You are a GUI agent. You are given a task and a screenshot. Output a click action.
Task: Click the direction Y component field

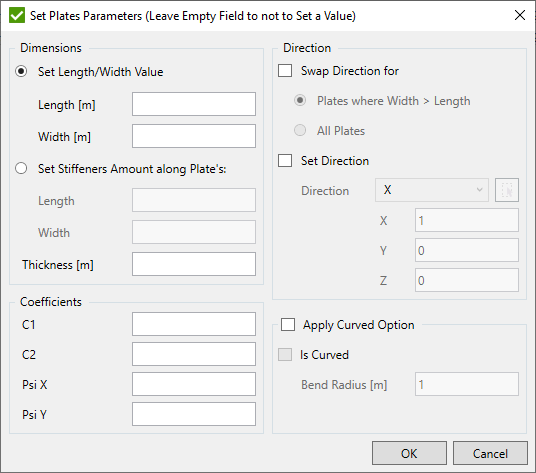pos(467,250)
